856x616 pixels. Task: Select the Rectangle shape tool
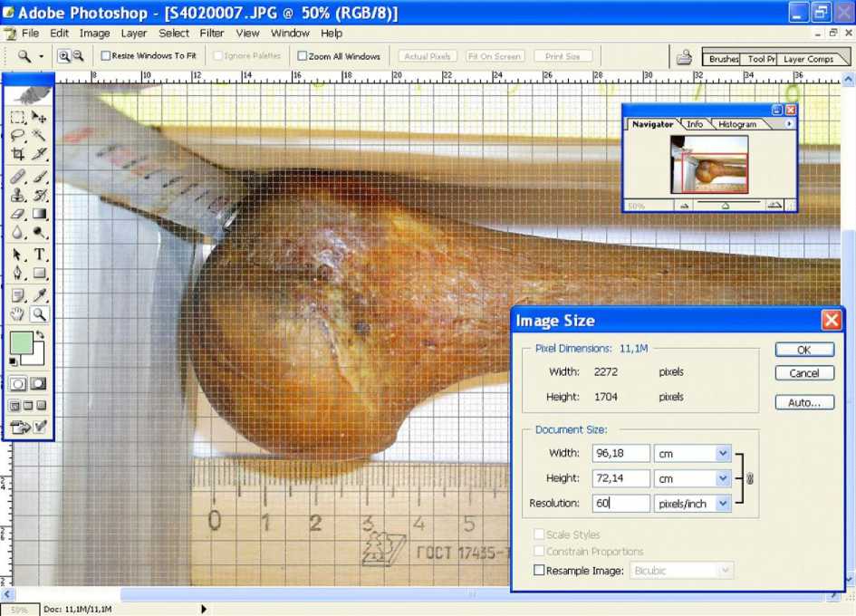click(39, 273)
